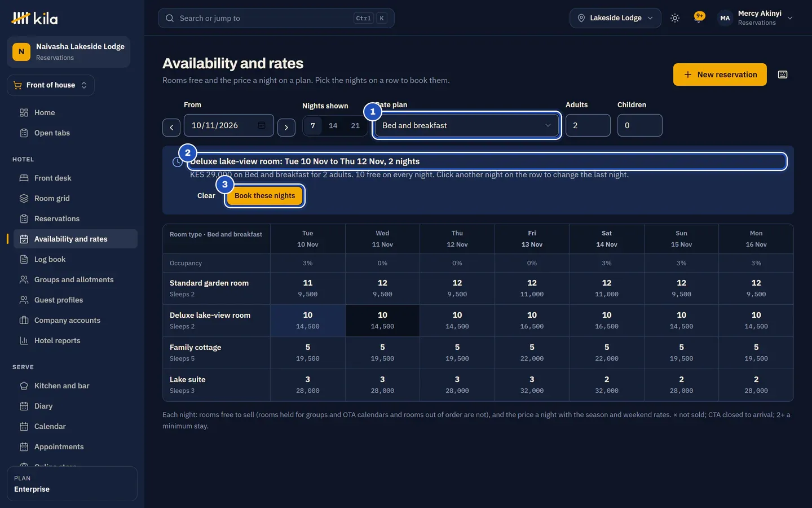This screenshot has width=812, height=508.
Task: Go to previous dates with left arrow
Action: point(171,128)
